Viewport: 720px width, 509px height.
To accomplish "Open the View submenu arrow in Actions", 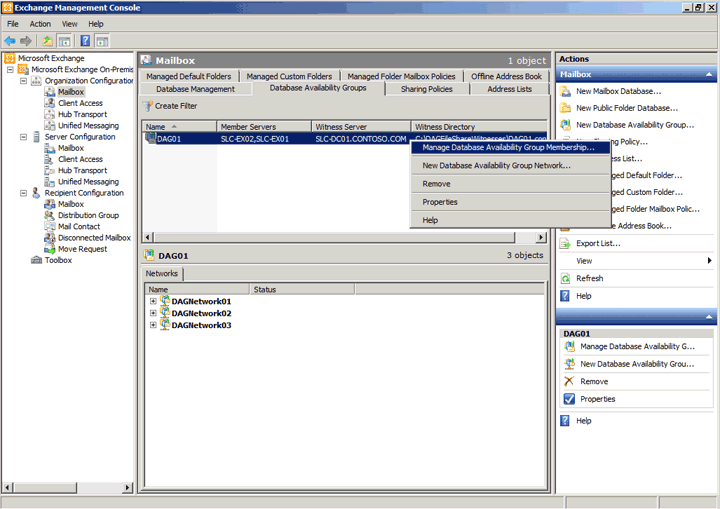I will coord(709,260).
